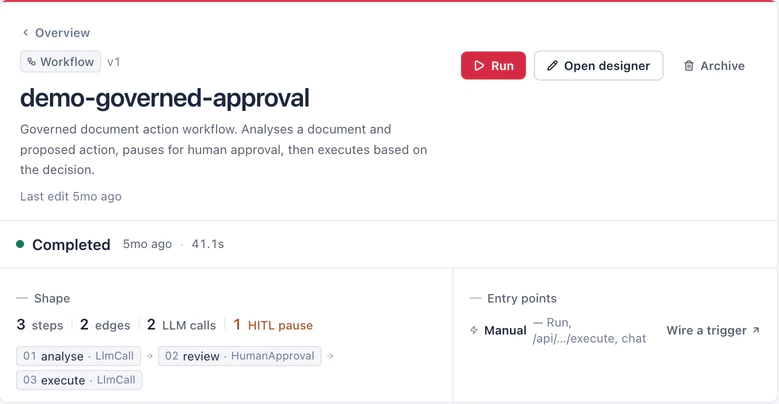Click the pencil icon on Open designer
The height and width of the screenshot is (404, 779).
click(x=552, y=66)
